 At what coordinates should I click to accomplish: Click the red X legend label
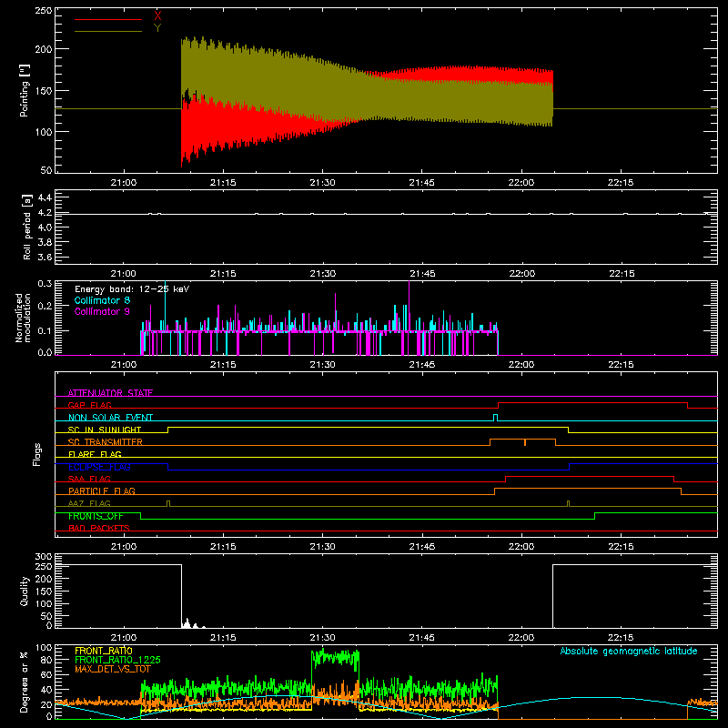pyautogui.click(x=157, y=16)
